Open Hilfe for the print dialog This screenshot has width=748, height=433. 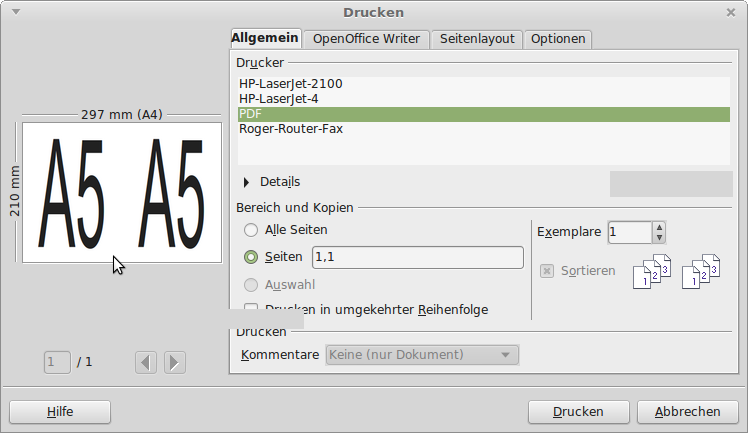click(x=60, y=412)
